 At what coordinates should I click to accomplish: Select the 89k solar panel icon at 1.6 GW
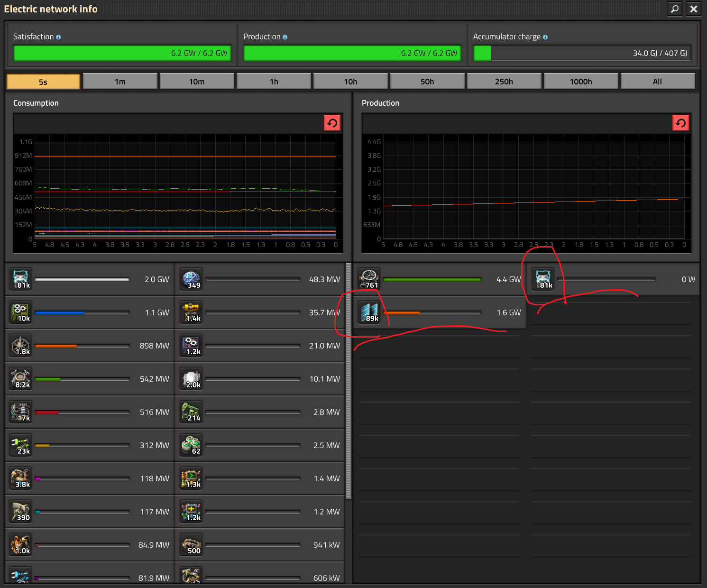coord(369,312)
